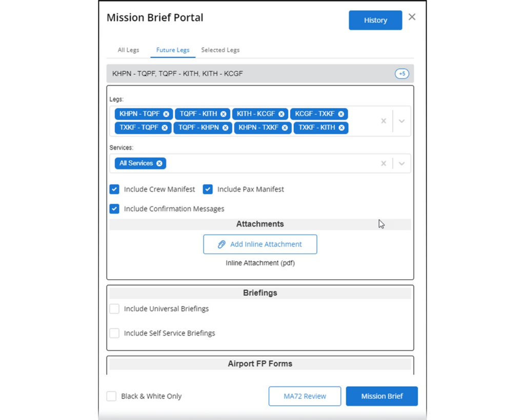Uncheck Include Crew Manifest
Screen dimensions: 525x420
[x=114, y=190]
